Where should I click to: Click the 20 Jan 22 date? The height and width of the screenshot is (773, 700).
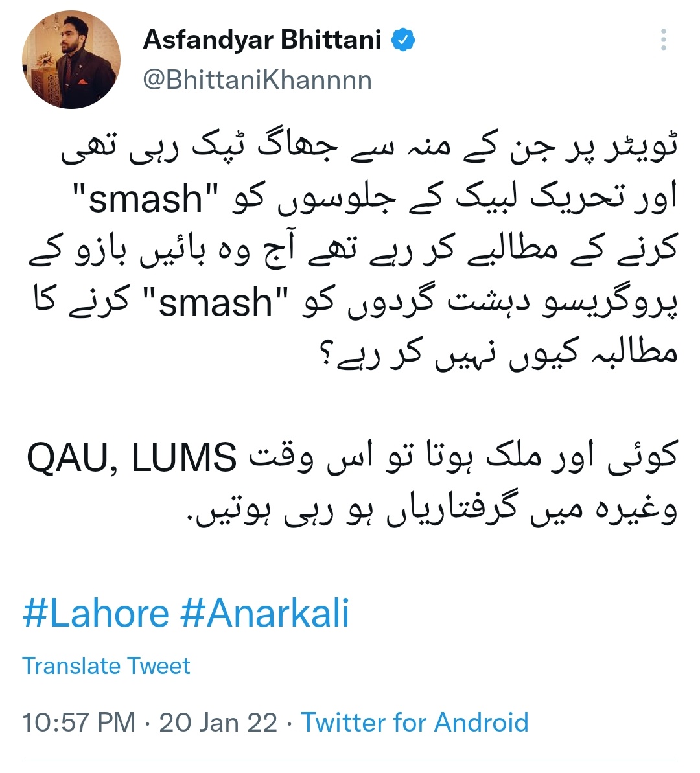[218, 722]
